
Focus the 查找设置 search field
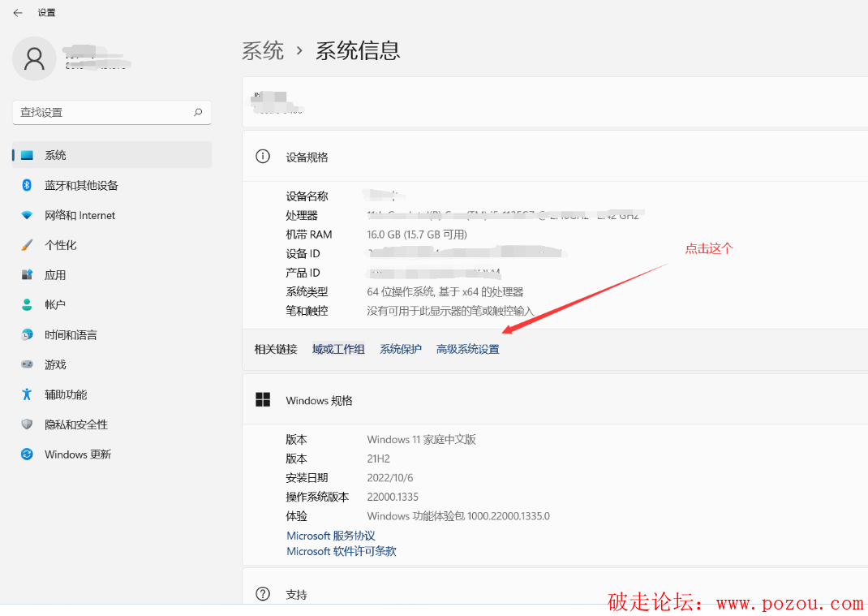pos(111,113)
